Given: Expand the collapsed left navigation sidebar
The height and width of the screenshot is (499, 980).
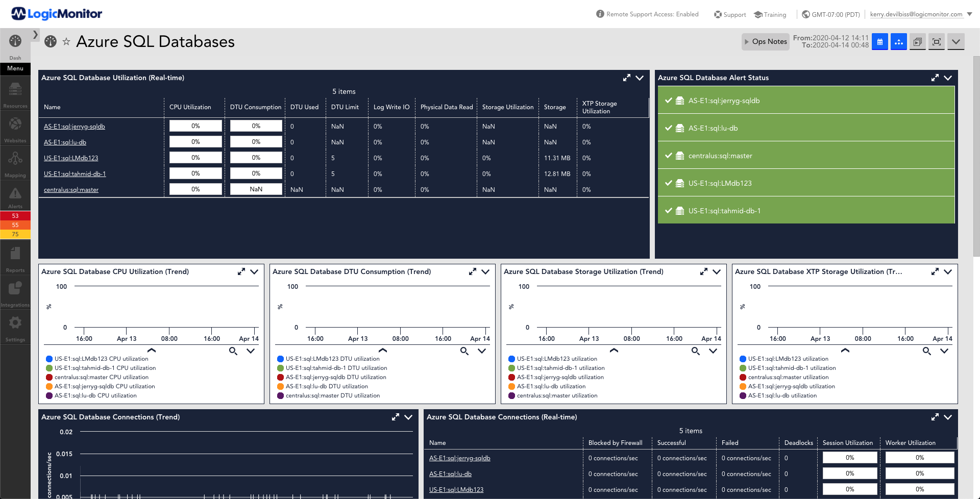Looking at the screenshot, I should click(x=35, y=35).
